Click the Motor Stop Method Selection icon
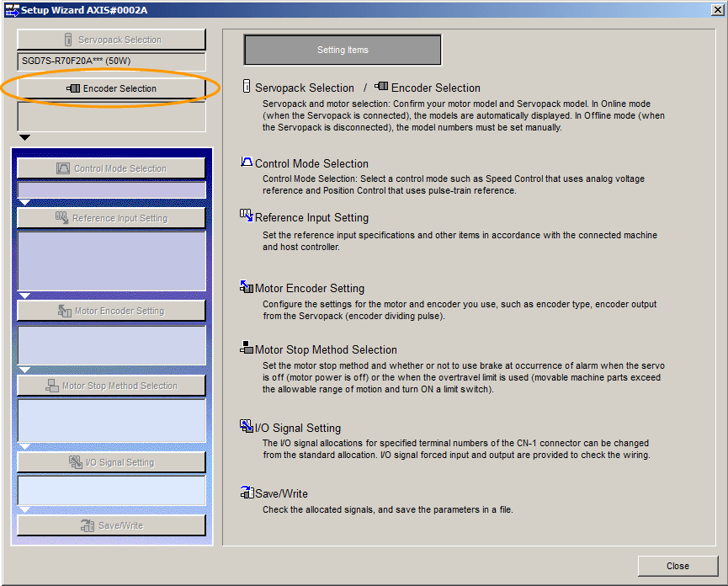 (247, 349)
